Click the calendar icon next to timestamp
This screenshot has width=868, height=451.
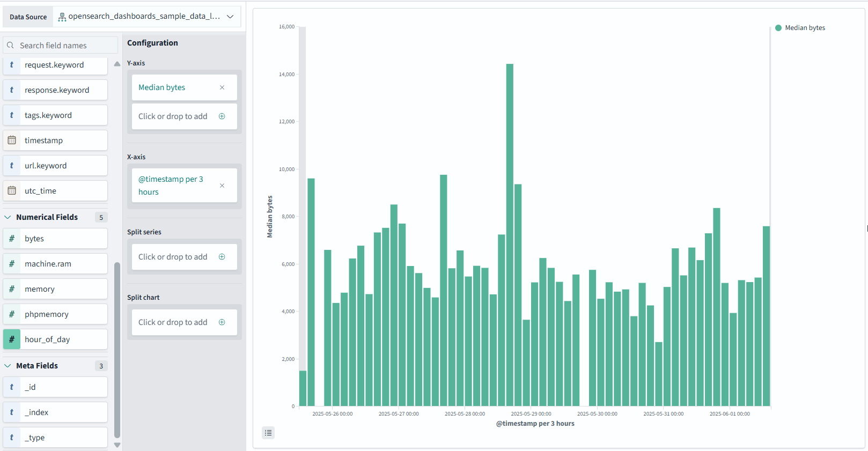coord(12,141)
